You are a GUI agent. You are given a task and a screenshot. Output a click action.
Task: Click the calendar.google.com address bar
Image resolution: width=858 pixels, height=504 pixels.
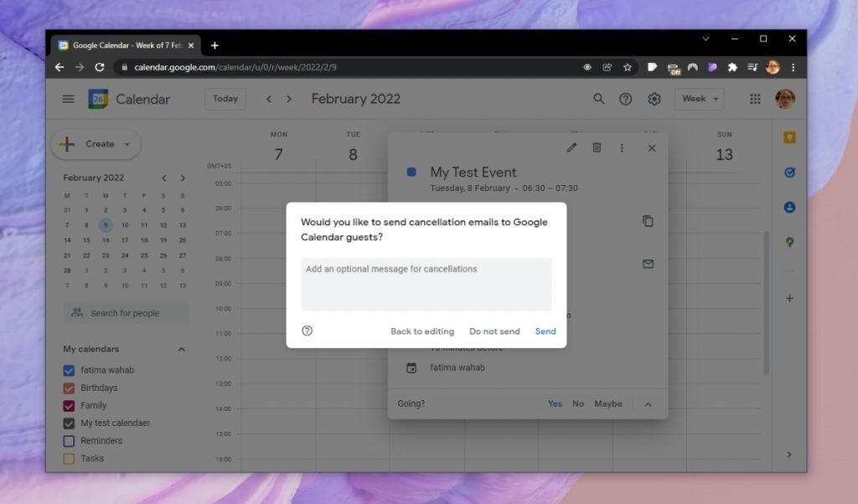click(x=350, y=67)
